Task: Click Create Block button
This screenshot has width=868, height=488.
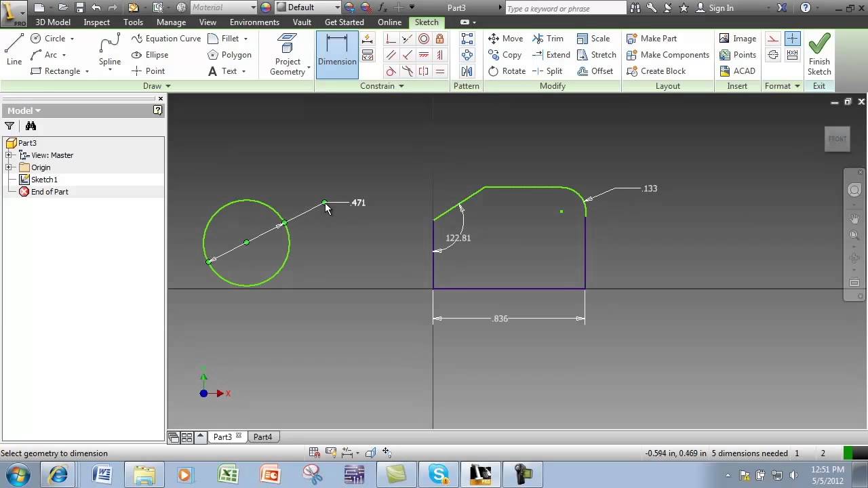Action: (656, 71)
